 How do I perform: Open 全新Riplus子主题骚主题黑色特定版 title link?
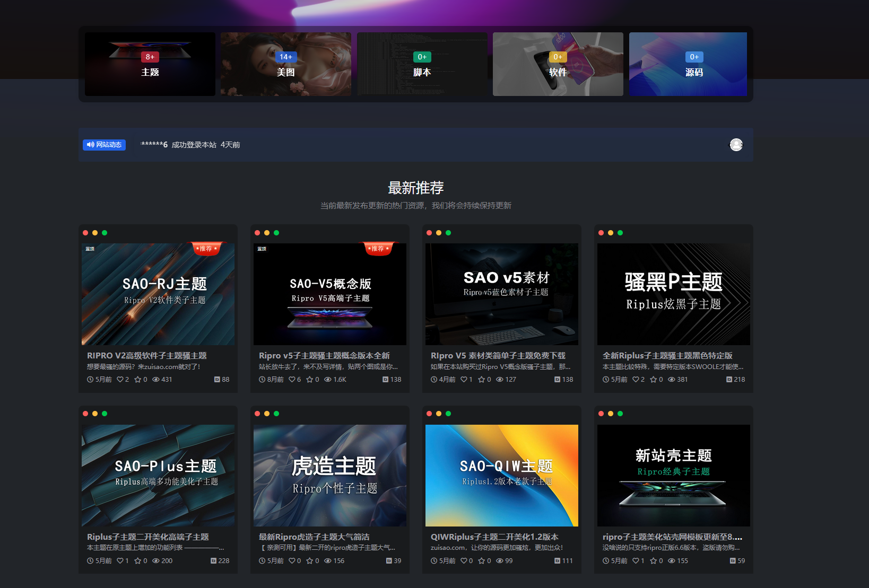tap(667, 356)
